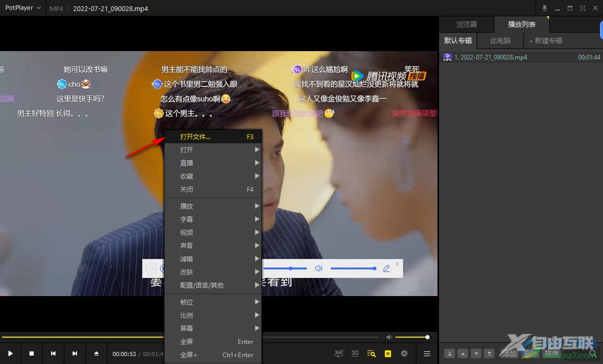Stop video playback
The width and height of the screenshot is (603, 364).
[x=32, y=353]
